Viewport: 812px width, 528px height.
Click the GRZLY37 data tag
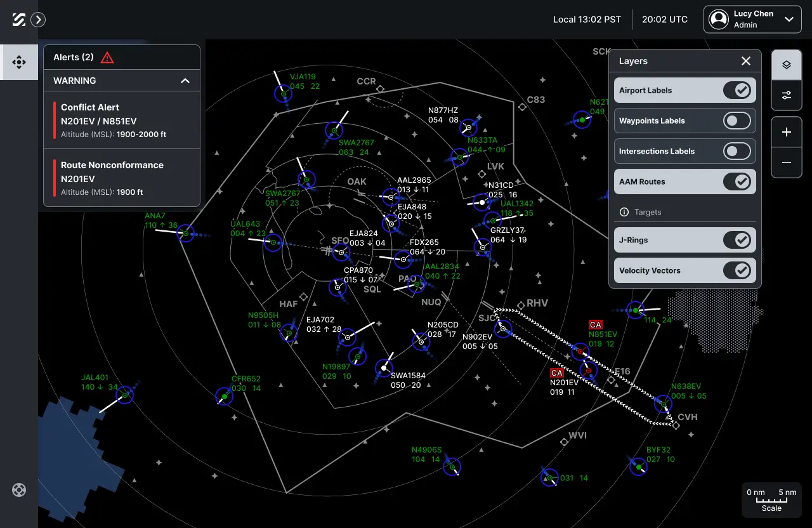pyautogui.click(x=508, y=235)
